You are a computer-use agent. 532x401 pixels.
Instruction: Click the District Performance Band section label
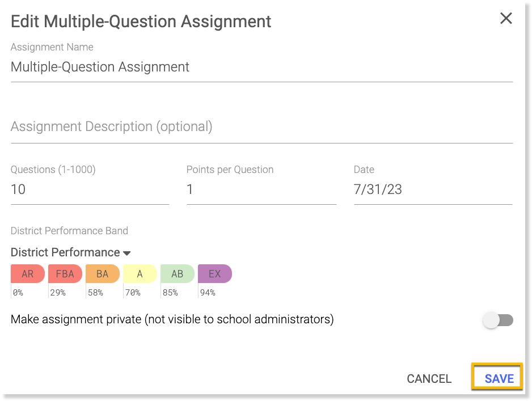pos(69,231)
